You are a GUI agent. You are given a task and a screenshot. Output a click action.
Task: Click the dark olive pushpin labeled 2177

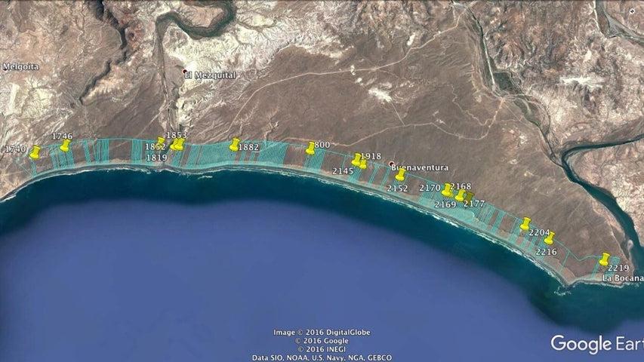470,196
